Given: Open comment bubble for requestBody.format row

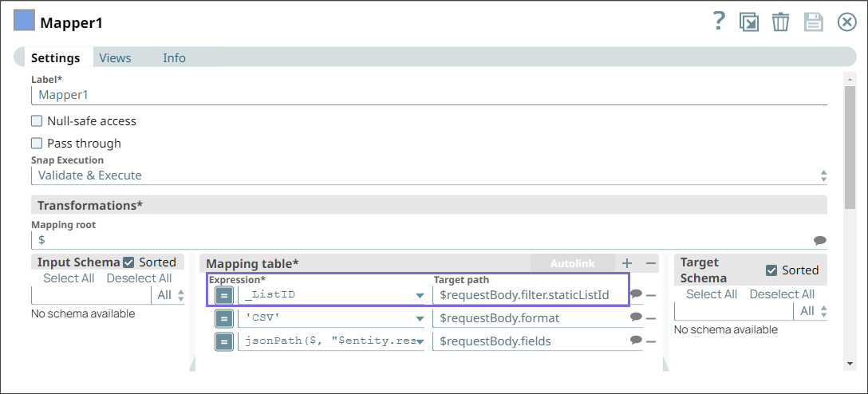Looking at the screenshot, I should click(x=636, y=317).
